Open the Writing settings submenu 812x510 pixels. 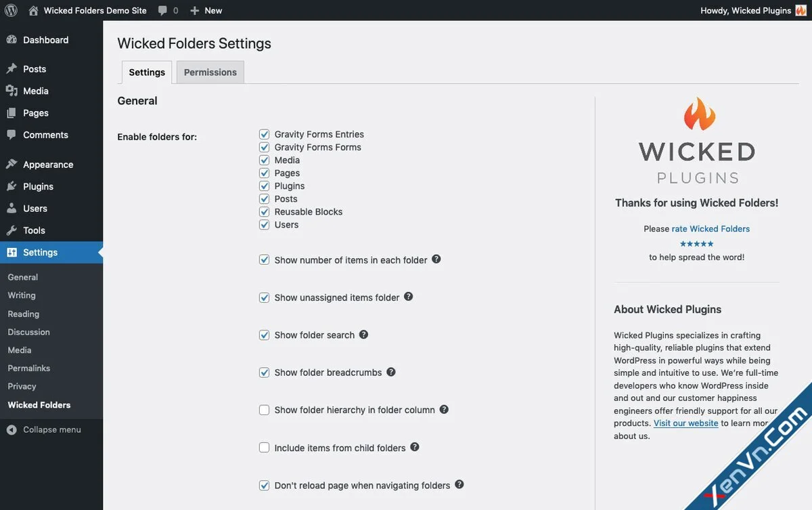[x=22, y=295]
